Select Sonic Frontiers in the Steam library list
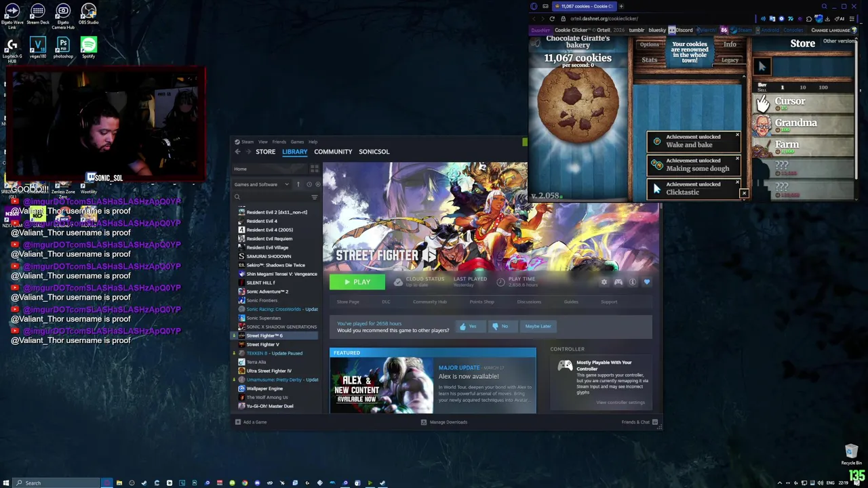This screenshot has height=488, width=868. [x=262, y=300]
